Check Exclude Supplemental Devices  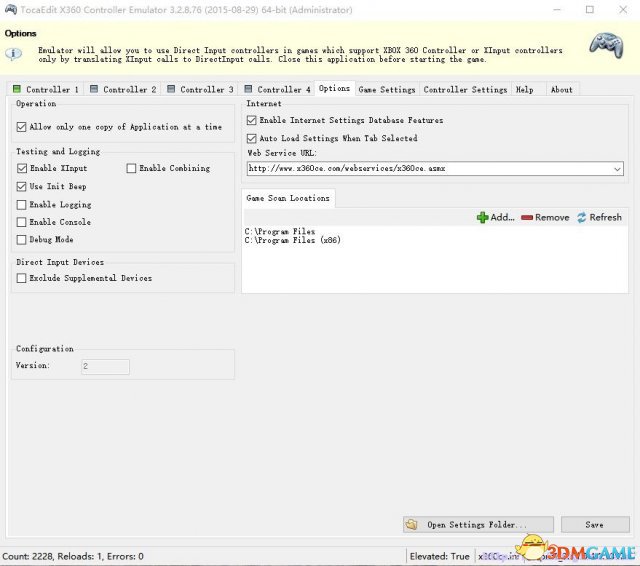22,278
